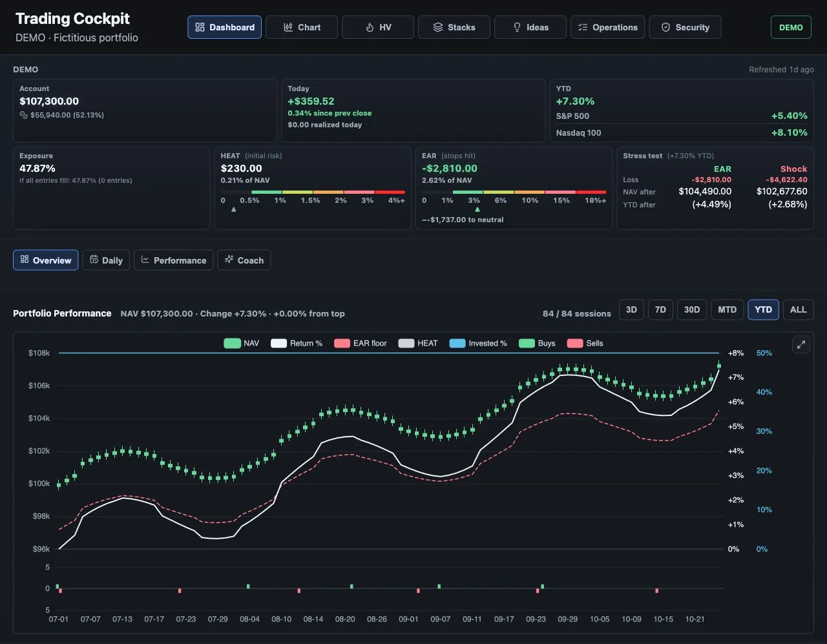Select the YTD range button
Screen dimensions: 827x644
[x=763, y=309]
